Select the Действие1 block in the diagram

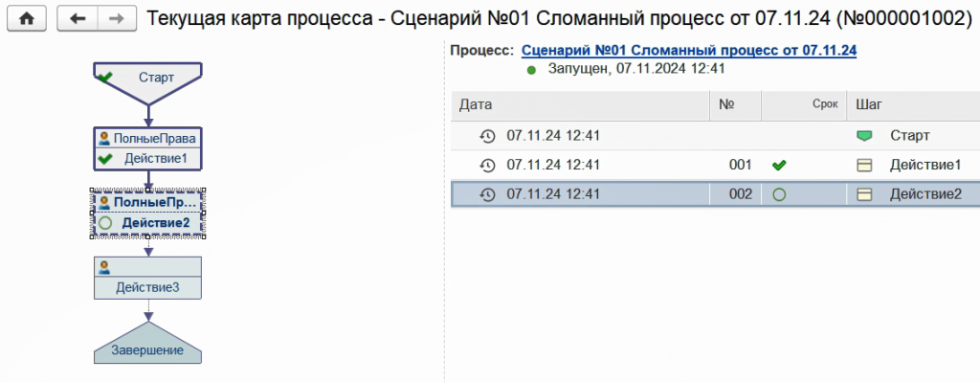(x=147, y=148)
